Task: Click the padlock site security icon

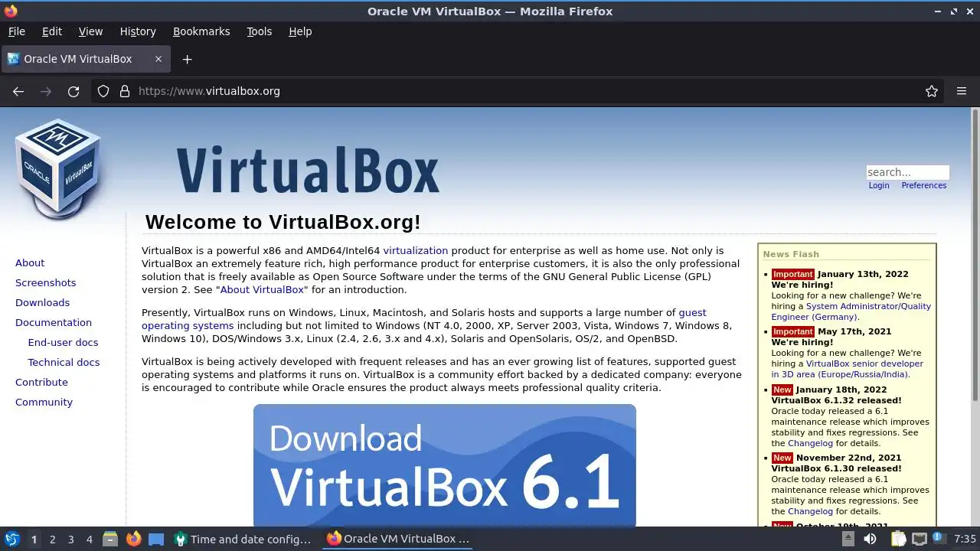Action: [125, 91]
